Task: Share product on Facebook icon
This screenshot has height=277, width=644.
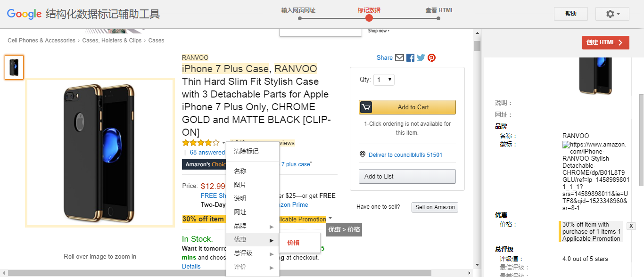Action: [410, 58]
